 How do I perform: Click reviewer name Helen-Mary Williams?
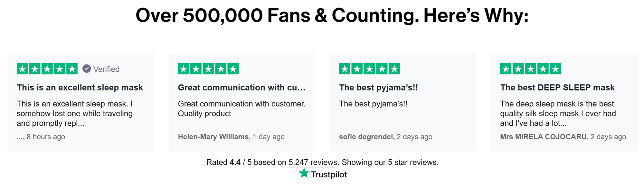click(x=214, y=137)
